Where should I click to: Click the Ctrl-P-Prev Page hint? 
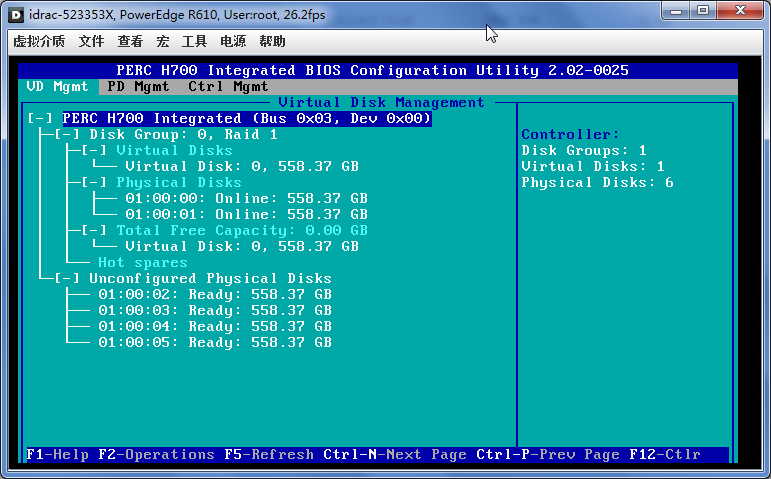pyautogui.click(x=548, y=454)
